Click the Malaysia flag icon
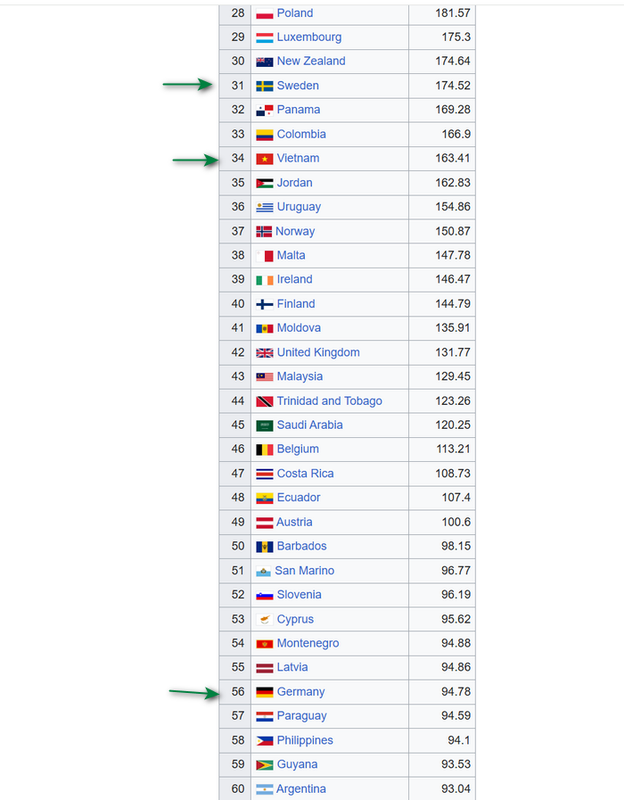 264,377
